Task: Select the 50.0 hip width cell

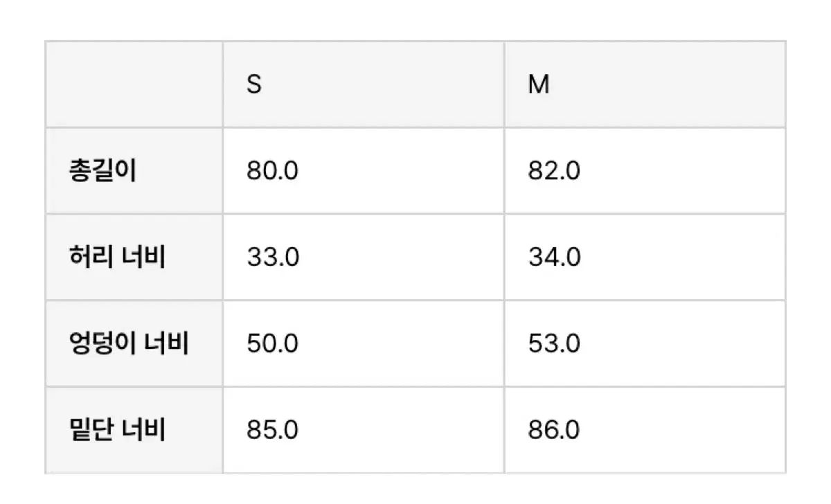Action: (364, 344)
